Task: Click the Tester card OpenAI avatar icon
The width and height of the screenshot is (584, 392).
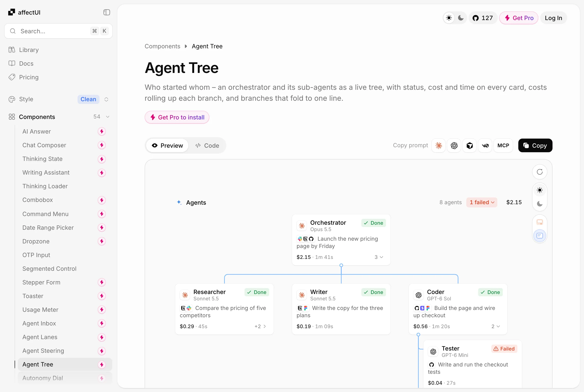Action: tap(433, 352)
